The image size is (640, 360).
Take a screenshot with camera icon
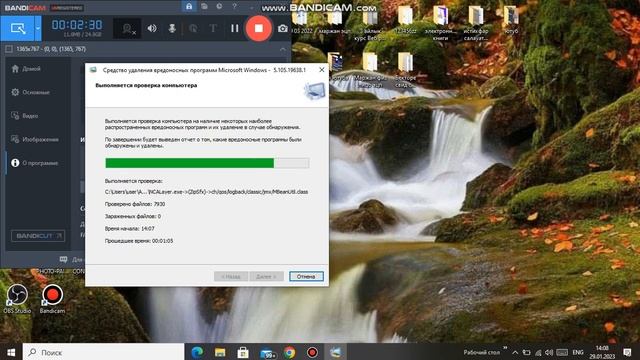tap(282, 28)
